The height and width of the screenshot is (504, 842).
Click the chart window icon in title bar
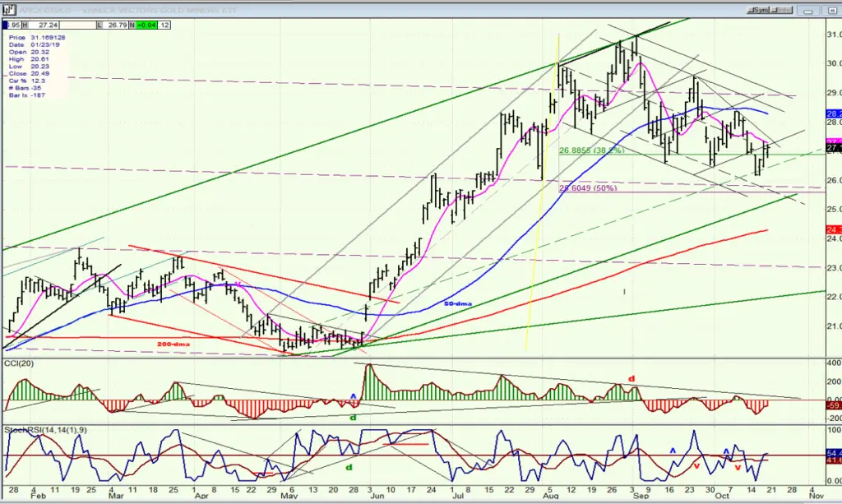coord(10,10)
